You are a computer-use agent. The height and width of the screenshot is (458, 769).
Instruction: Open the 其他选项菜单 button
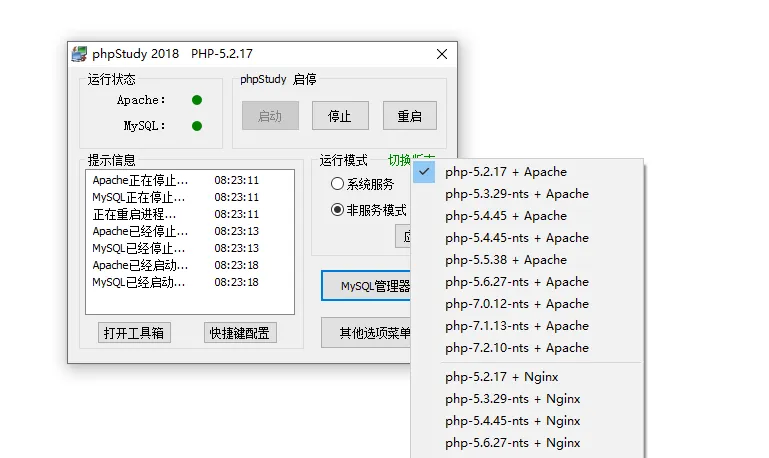pos(366,333)
